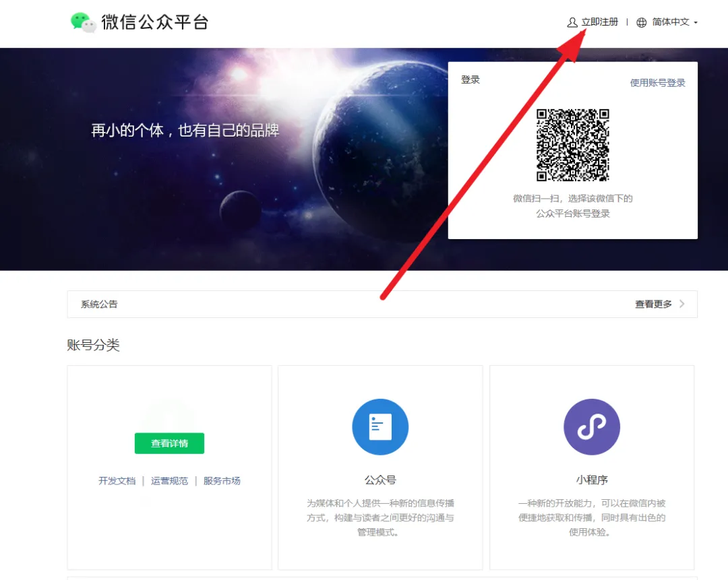Viewport: 728px width, 580px height.
Task: Open the 服务市场 service market link
Action: [222, 481]
